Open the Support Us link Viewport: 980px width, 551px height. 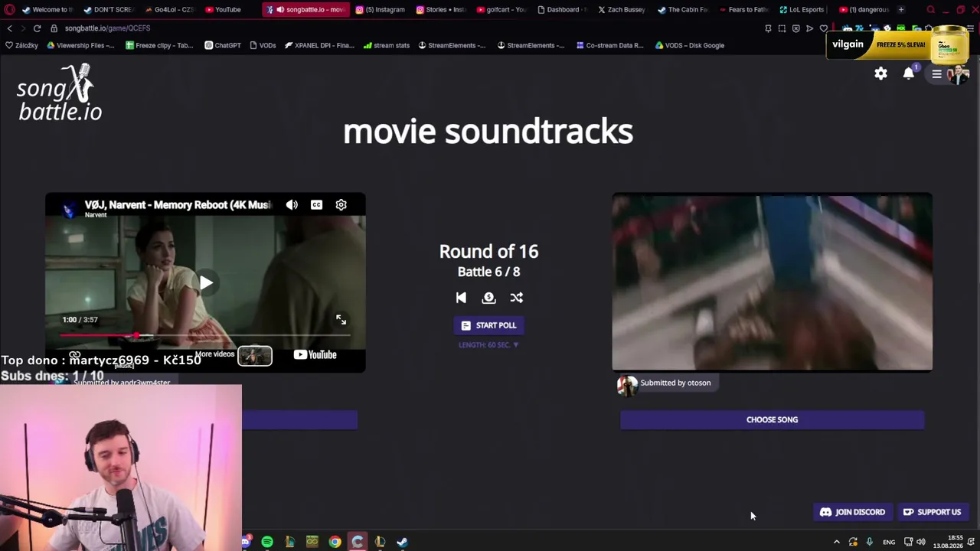pyautogui.click(x=932, y=512)
